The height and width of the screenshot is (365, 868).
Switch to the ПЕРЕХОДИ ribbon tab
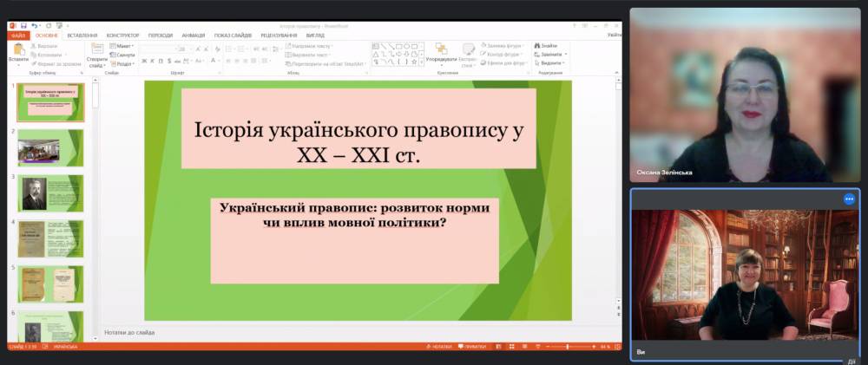pyautogui.click(x=160, y=36)
